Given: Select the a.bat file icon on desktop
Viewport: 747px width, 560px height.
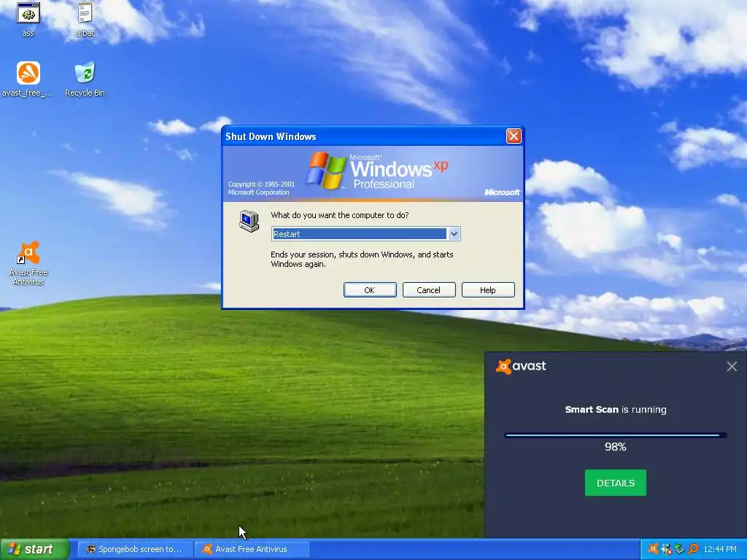Looking at the screenshot, I should tap(85, 13).
